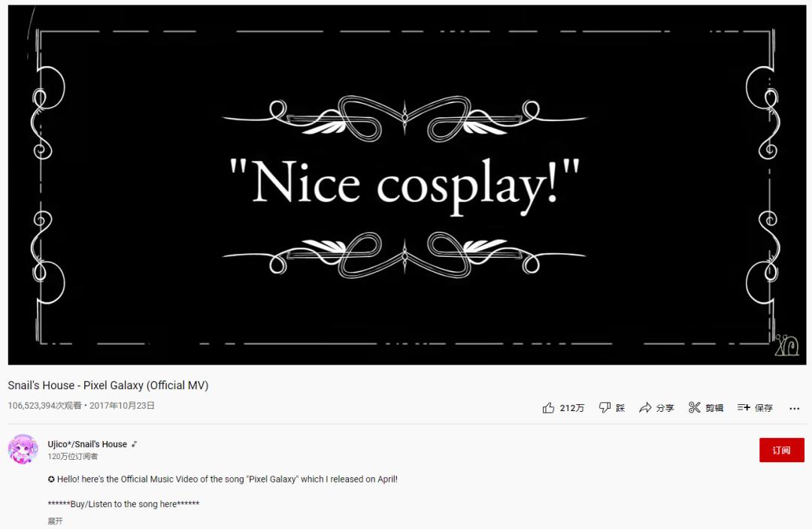Click the thumbs-down dislike icon
This screenshot has width=812, height=529.
[604, 408]
